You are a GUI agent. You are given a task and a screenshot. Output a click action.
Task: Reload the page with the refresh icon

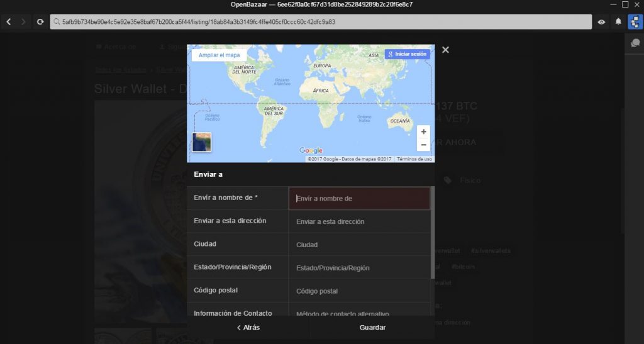tap(40, 22)
